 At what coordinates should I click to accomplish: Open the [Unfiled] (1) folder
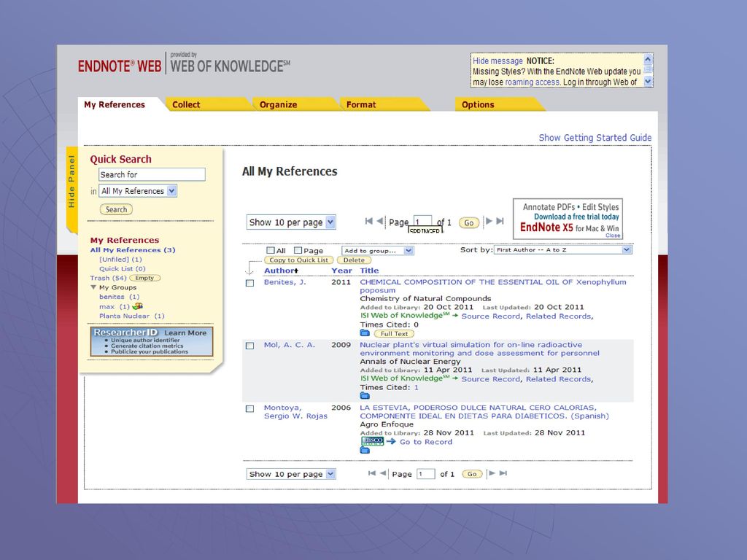(x=120, y=260)
